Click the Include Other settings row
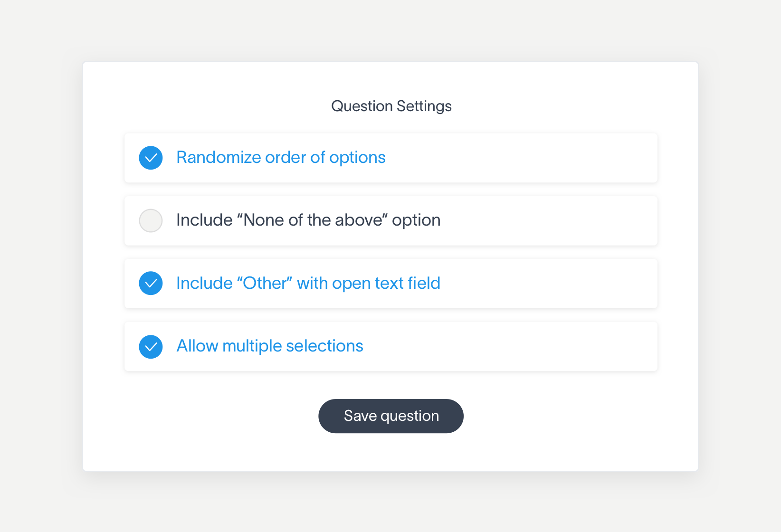Image resolution: width=781 pixels, height=532 pixels. pos(523,283)
